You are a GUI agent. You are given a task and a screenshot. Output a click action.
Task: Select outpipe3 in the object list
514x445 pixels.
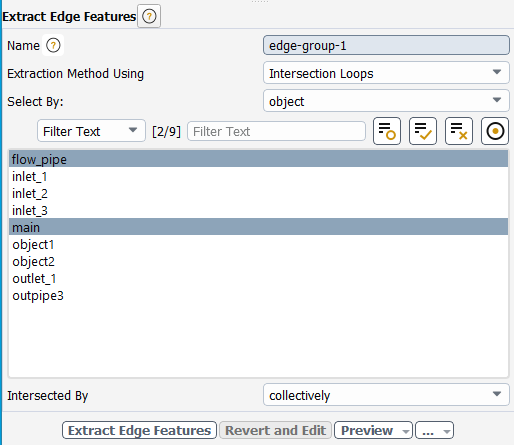click(x=258, y=295)
